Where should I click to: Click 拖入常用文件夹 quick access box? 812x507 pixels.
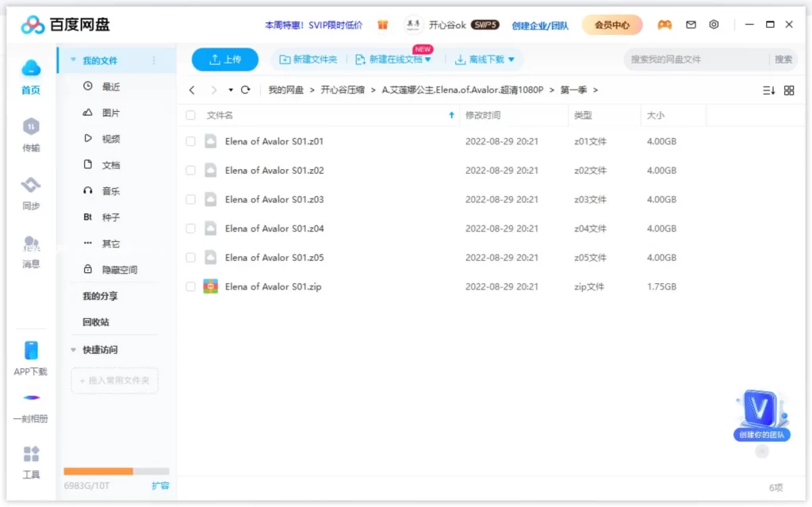(x=114, y=381)
